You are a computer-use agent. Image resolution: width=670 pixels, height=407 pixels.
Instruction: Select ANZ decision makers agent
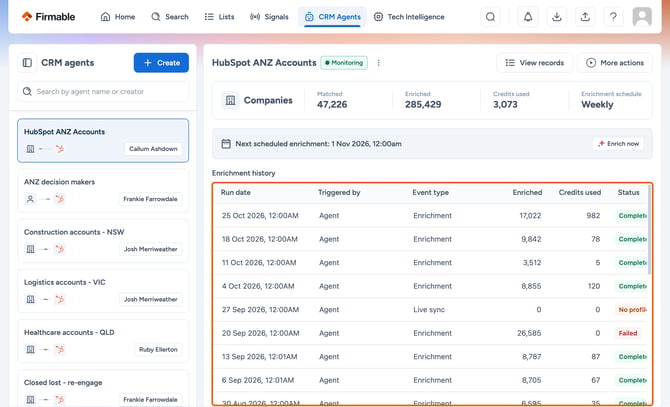point(103,191)
